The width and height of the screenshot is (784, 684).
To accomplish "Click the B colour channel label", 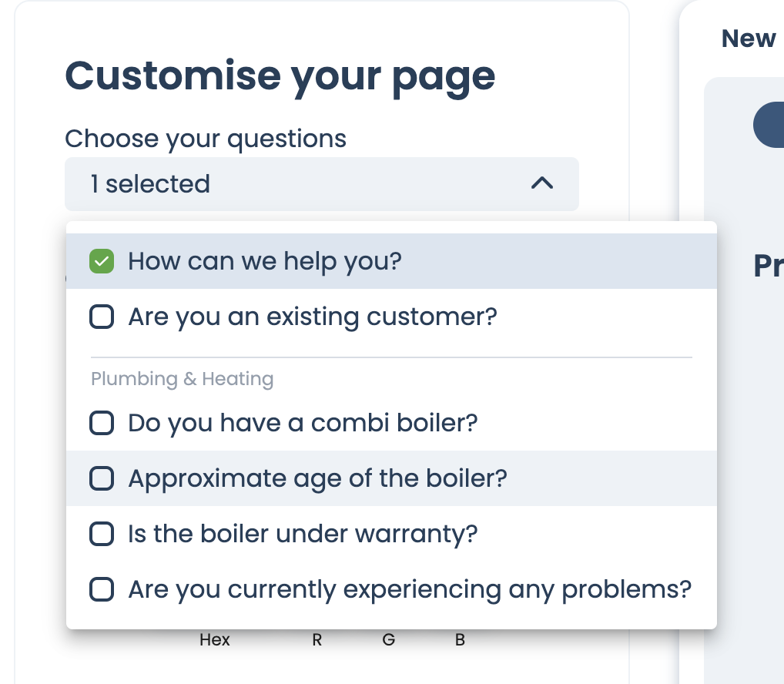I will (x=460, y=640).
